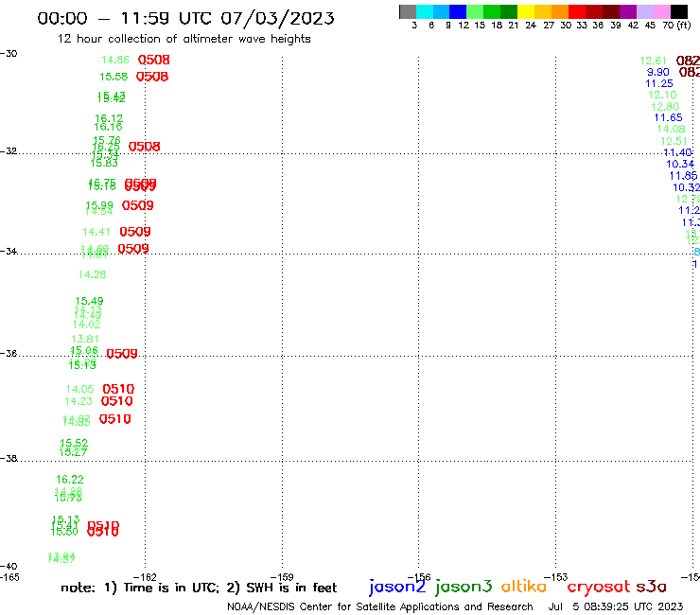This screenshot has width=700, height=615.
Task: Click the cryosat legend label
Action: coord(599,587)
